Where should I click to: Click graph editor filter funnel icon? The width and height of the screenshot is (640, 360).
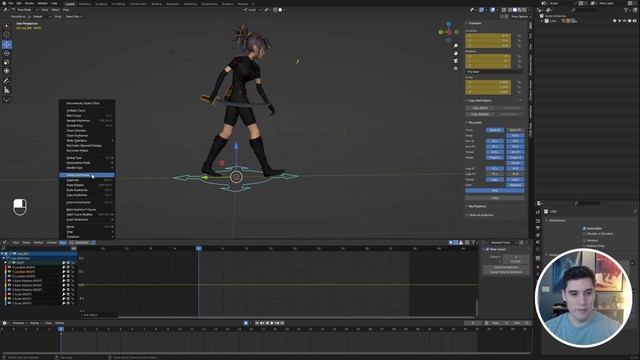click(x=473, y=242)
